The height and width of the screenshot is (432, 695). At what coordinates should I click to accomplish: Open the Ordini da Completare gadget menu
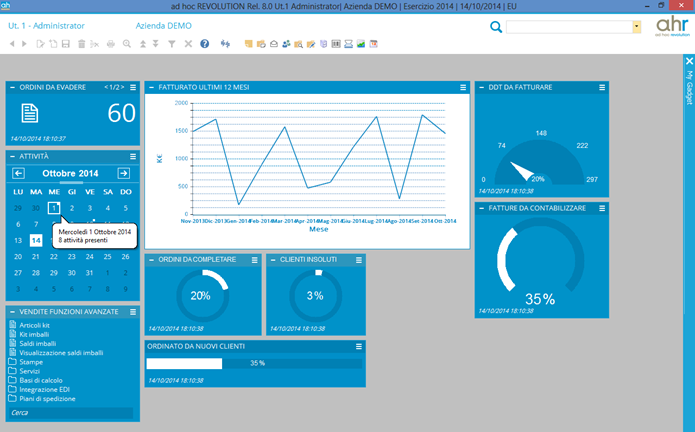(x=254, y=260)
